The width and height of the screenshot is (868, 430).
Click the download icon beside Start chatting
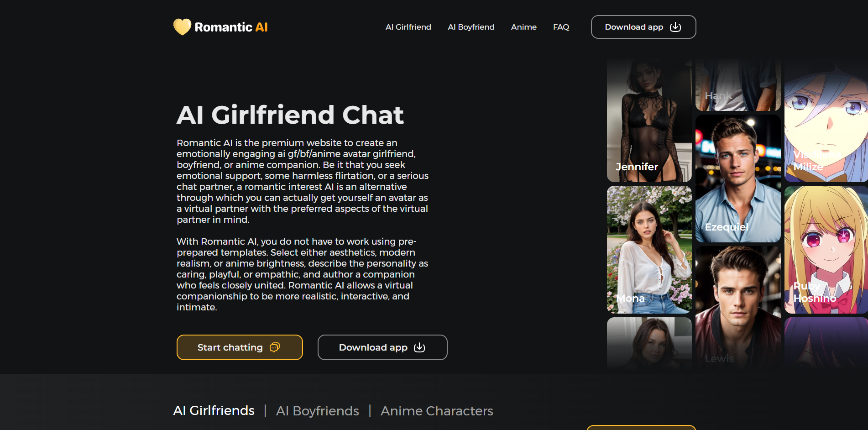click(419, 347)
